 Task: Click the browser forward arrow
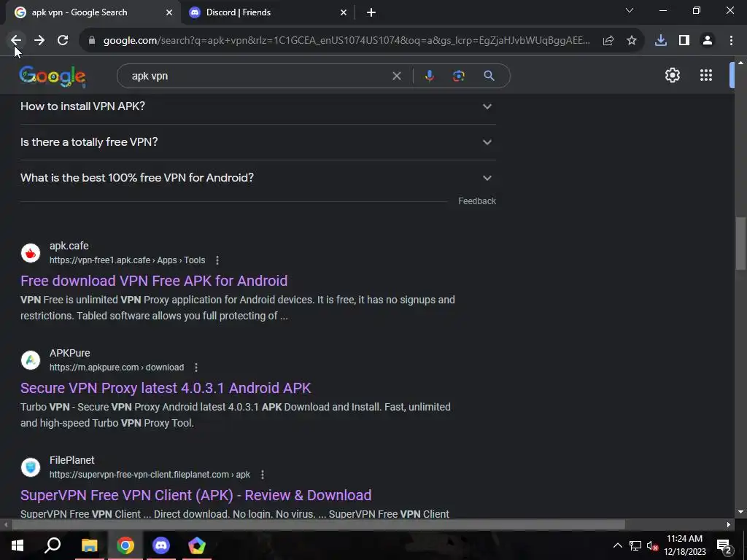point(39,41)
